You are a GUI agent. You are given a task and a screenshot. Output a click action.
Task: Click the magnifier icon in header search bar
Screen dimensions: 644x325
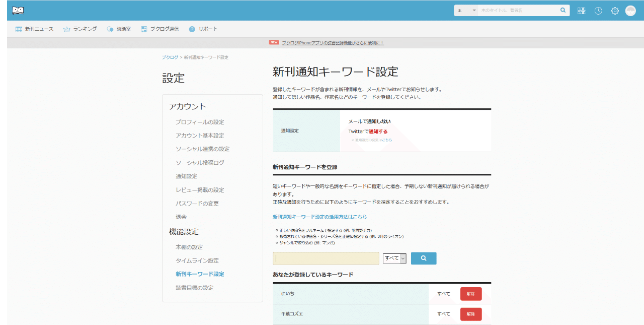pos(562,10)
